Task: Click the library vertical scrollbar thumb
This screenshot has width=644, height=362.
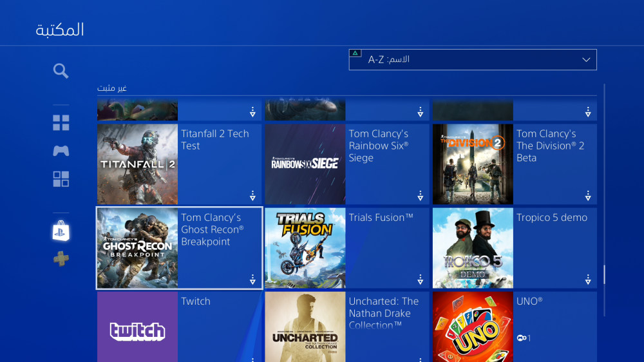Action: [604, 274]
